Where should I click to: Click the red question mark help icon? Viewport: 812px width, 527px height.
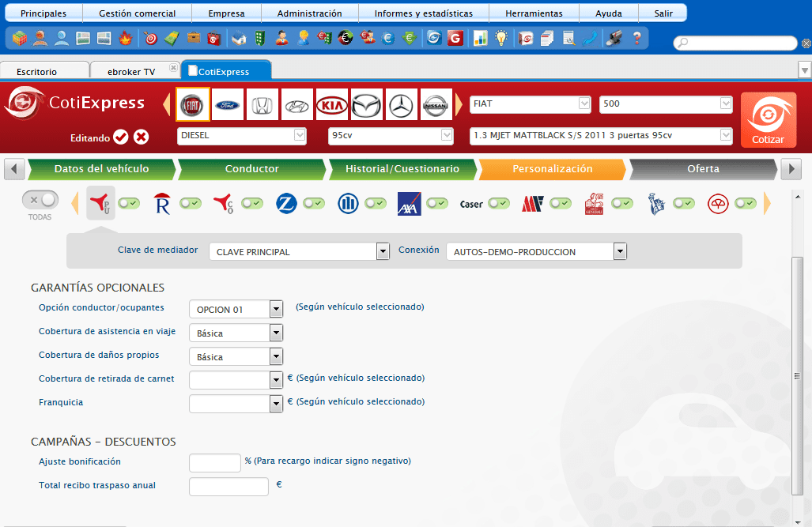637,38
